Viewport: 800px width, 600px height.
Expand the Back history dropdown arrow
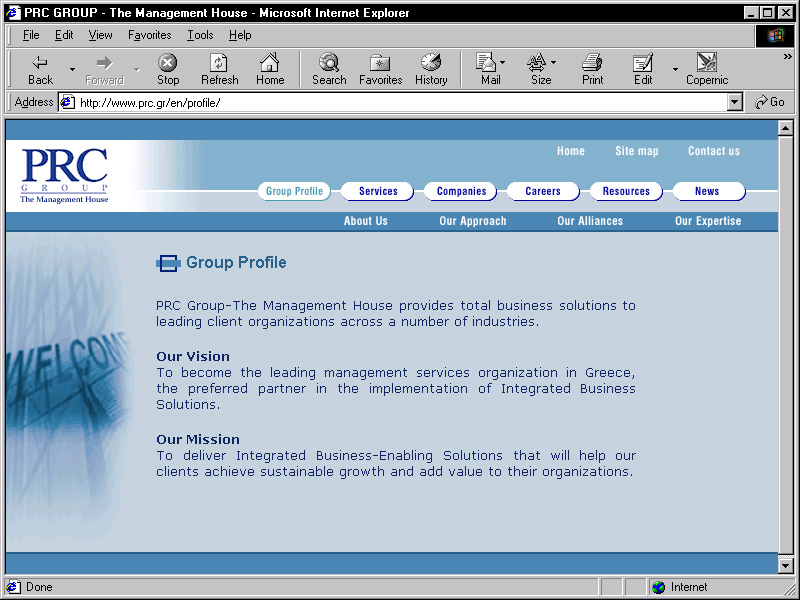(72, 69)
